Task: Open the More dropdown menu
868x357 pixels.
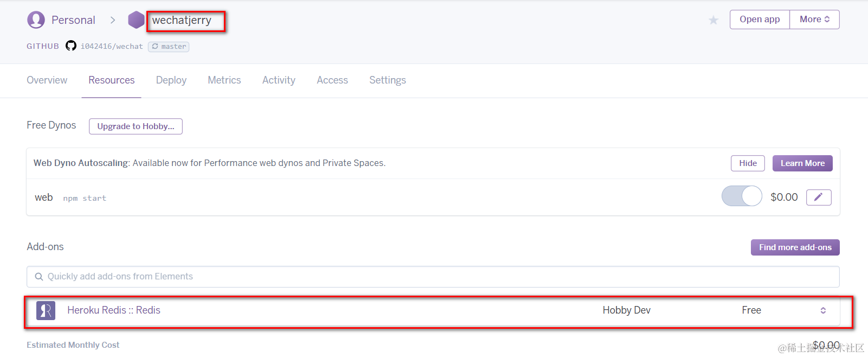Action: 814,20
